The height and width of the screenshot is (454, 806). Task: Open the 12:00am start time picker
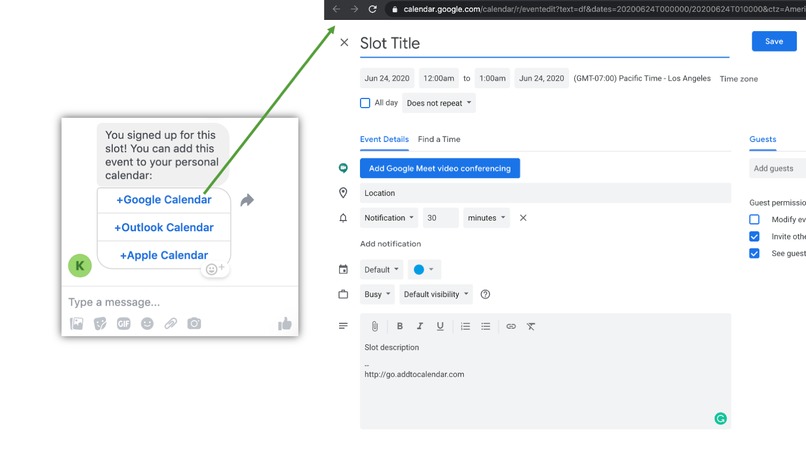click(x=438, y=78)
